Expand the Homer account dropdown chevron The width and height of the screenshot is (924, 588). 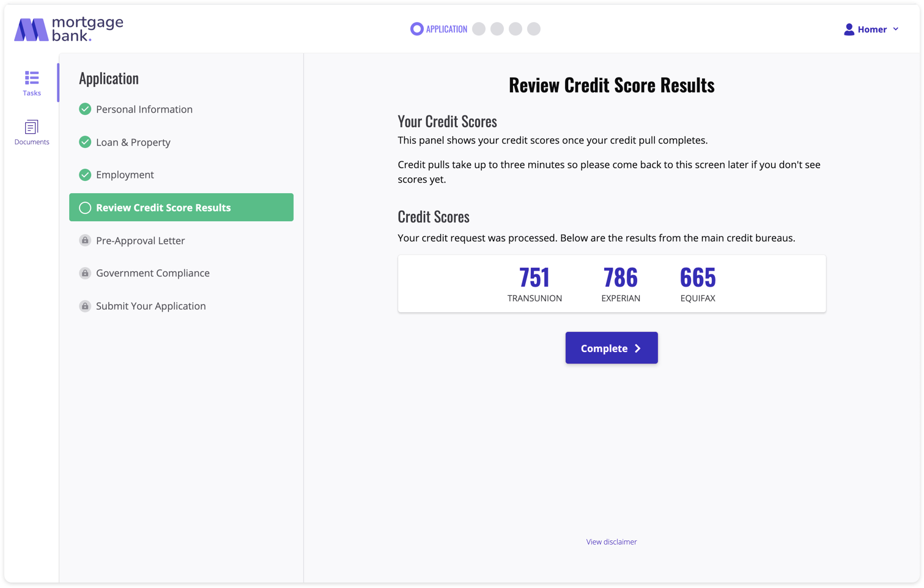896,29
